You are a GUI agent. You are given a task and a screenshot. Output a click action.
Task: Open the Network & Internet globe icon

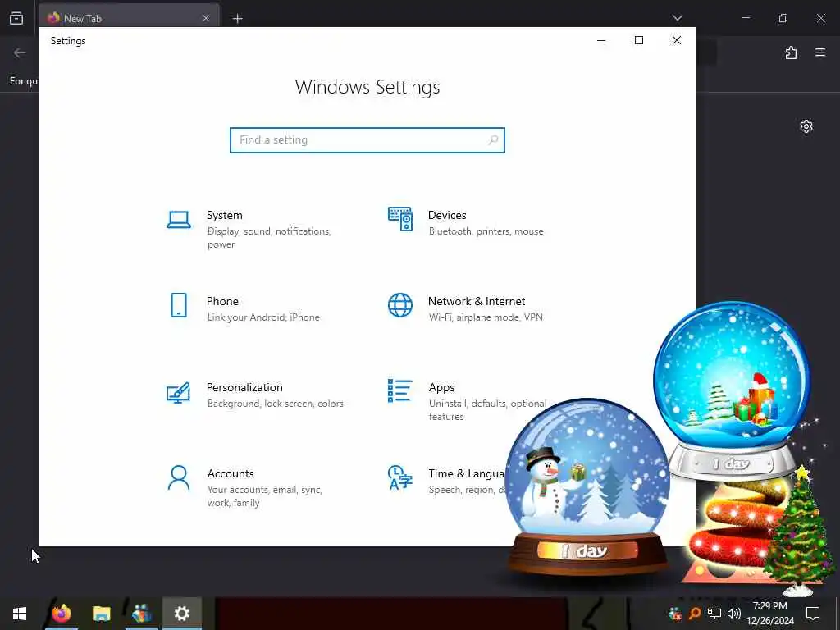[400, 305]
